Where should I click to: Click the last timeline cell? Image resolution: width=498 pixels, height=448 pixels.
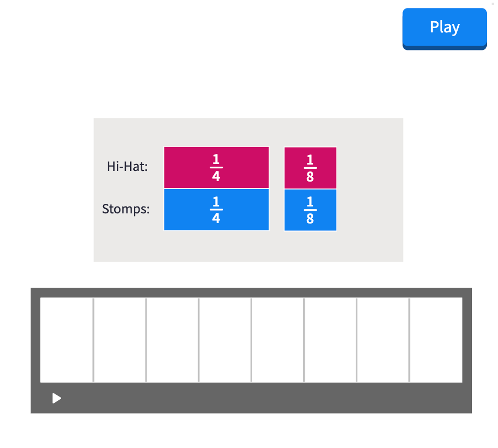click(x=436, y=340)
